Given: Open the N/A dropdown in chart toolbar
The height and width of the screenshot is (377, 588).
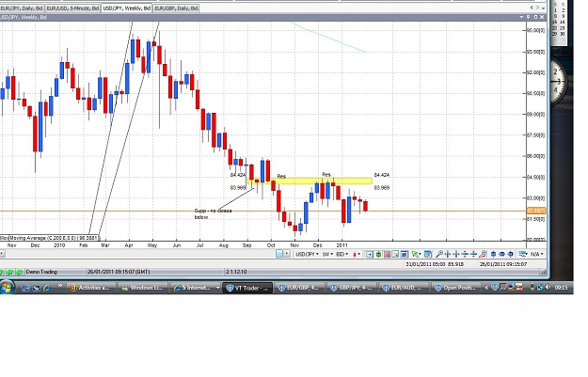Looking at the screenshot, I should (x=537, y=255).
